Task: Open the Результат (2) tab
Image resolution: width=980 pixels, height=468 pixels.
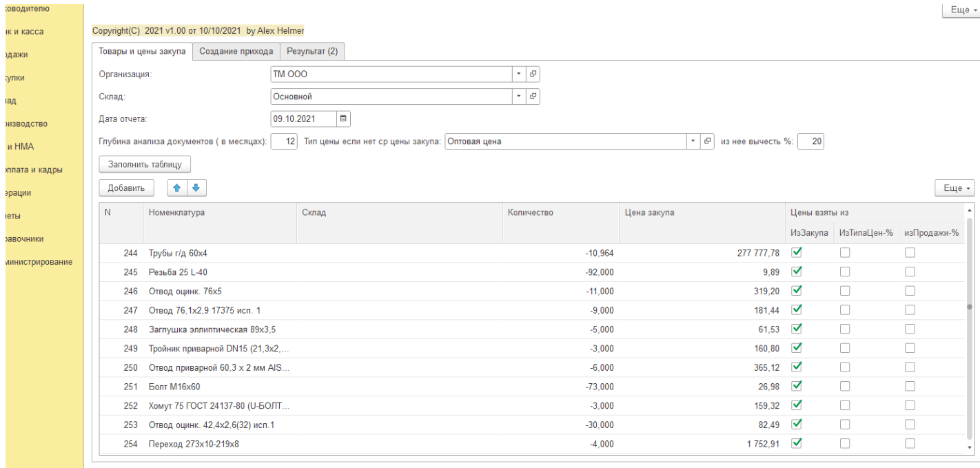Action: tap(313, 52)
